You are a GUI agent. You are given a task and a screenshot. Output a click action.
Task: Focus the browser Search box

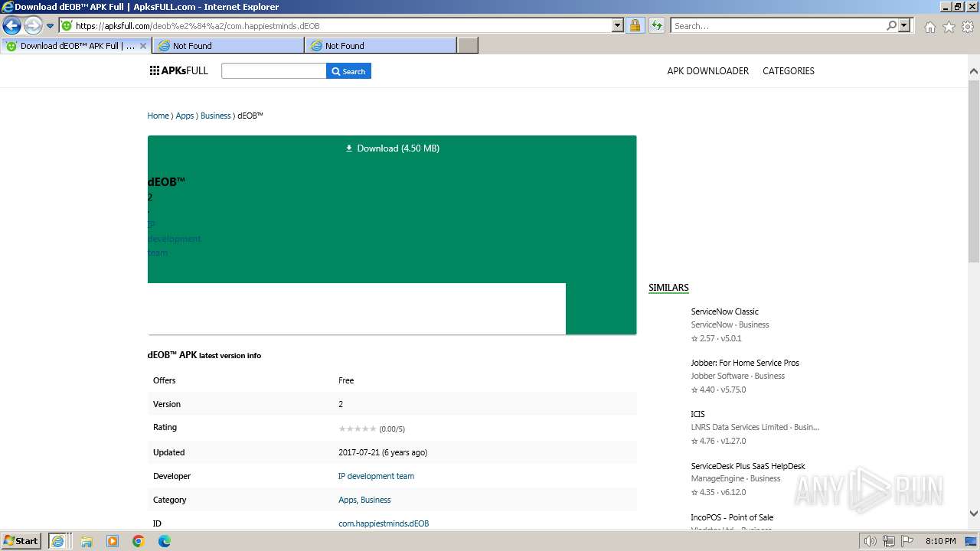click(x=777, y=26)
